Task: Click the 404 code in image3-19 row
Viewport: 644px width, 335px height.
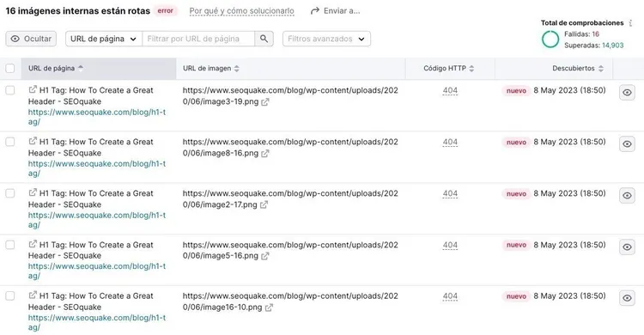Action: [450, 90]
